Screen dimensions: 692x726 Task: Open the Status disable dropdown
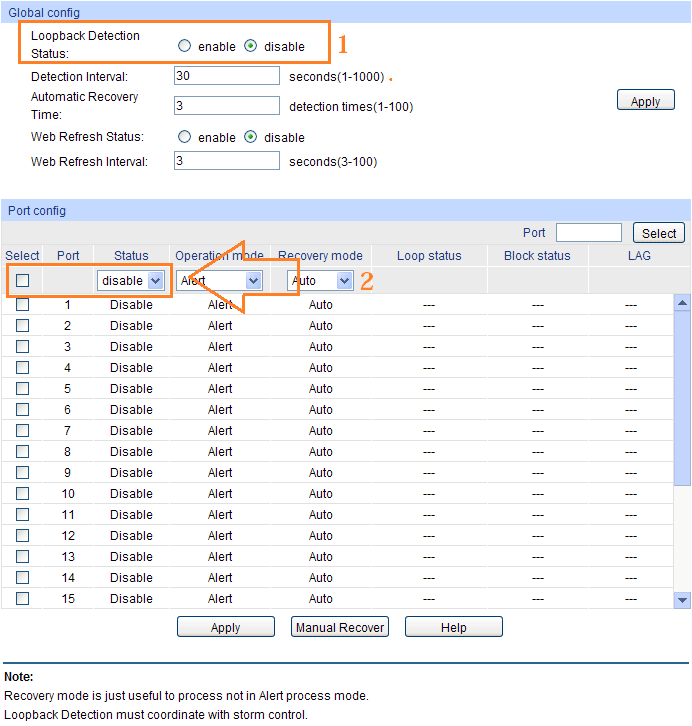tap(131, 281)
